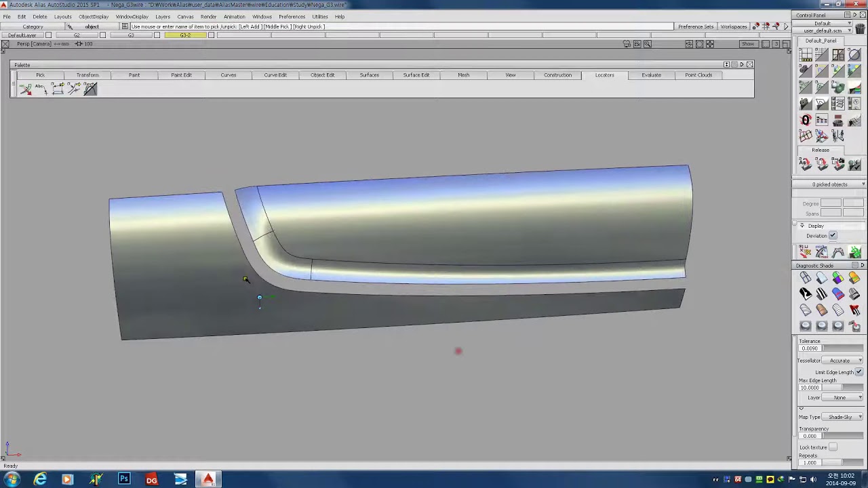Click the Workspaces button
Image resolution: width=868 pixels, height=488 pixels.
point(734,26)
